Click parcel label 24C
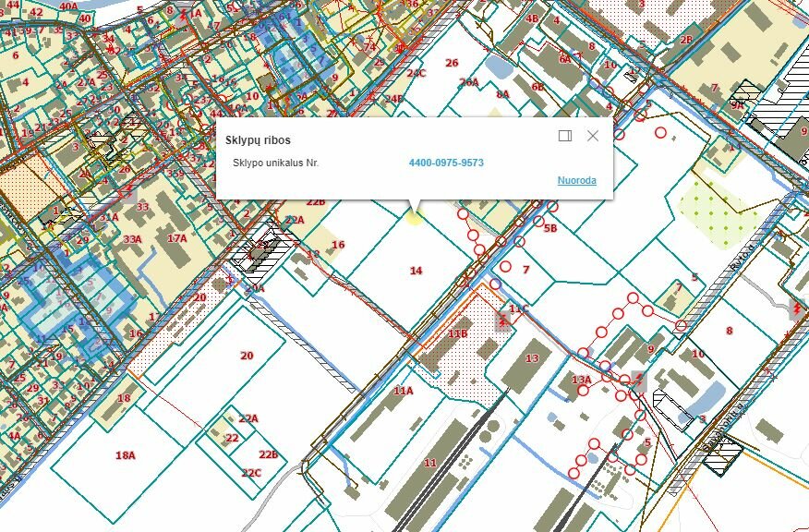This screenshot has width=809, height=532. click(x=416, y=73)
